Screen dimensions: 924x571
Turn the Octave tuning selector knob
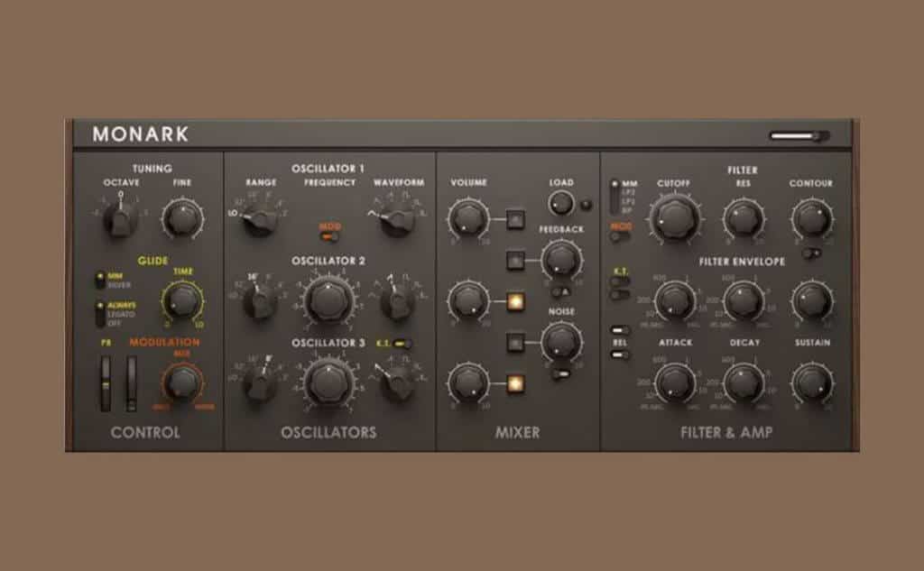(122, 219)
